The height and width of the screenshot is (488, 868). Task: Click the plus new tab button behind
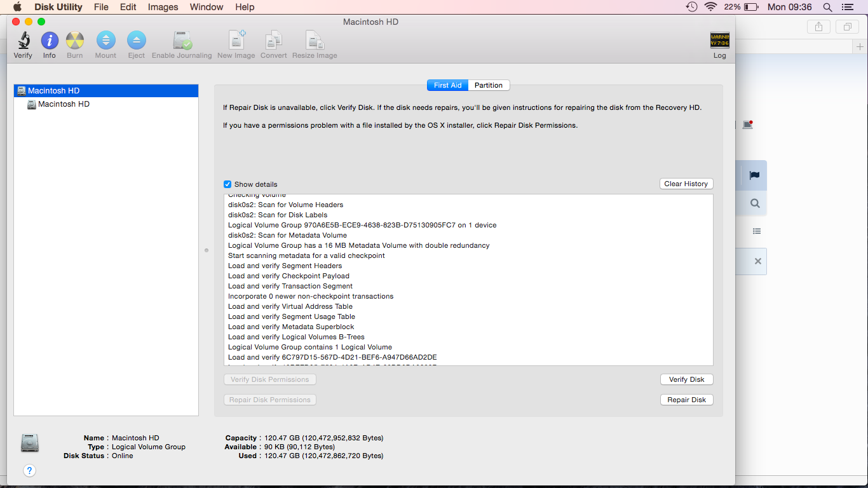point(860,47)
